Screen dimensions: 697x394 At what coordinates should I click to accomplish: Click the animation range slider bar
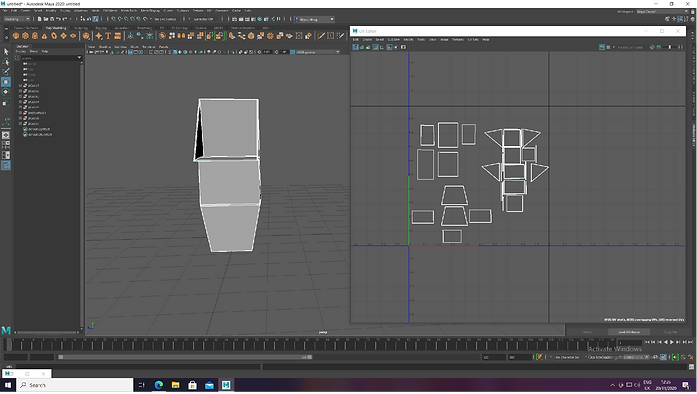pyautogui.click(x=185, y=357)
